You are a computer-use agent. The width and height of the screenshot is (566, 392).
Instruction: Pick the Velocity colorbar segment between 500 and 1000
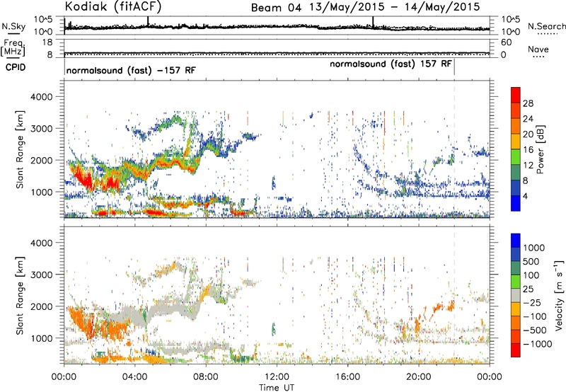click(516, 254)
